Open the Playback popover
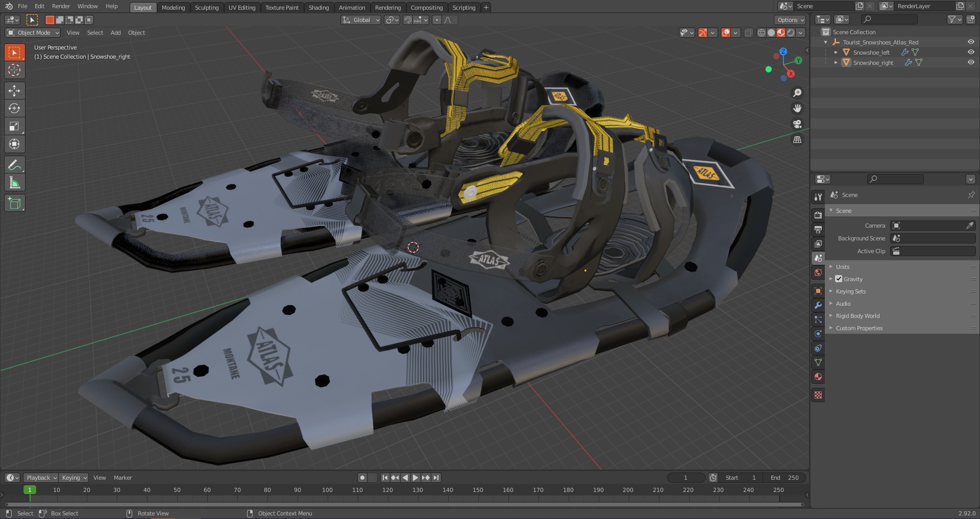The height and width of the screenshot is (519, 980). tap(41, 478)
